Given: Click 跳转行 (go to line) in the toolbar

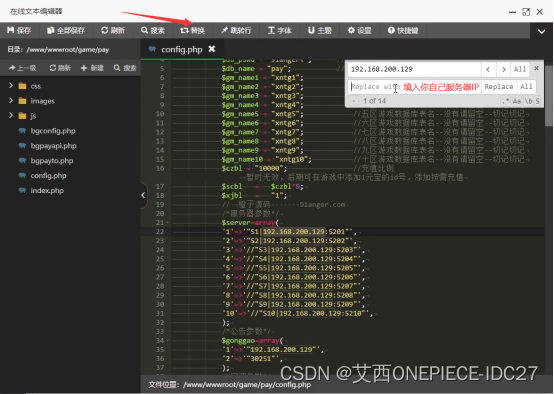Looking at the screenshot, I should coord(236,30).
